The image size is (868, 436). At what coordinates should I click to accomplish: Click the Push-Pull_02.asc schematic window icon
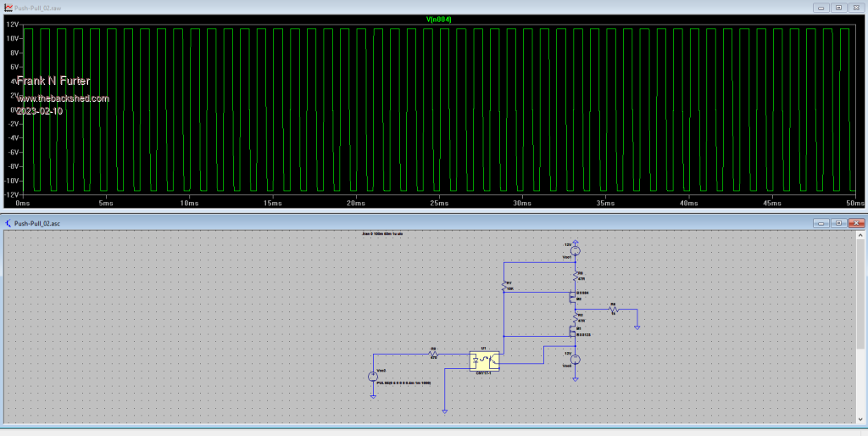[x=8, y=223]
